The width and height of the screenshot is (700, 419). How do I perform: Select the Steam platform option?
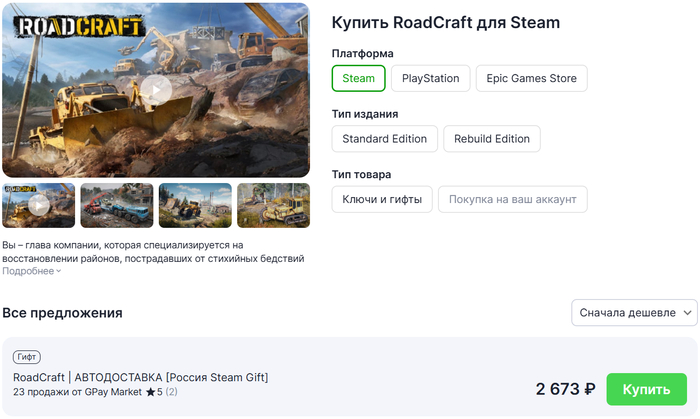pyautogui.click(x=358, y=78)
